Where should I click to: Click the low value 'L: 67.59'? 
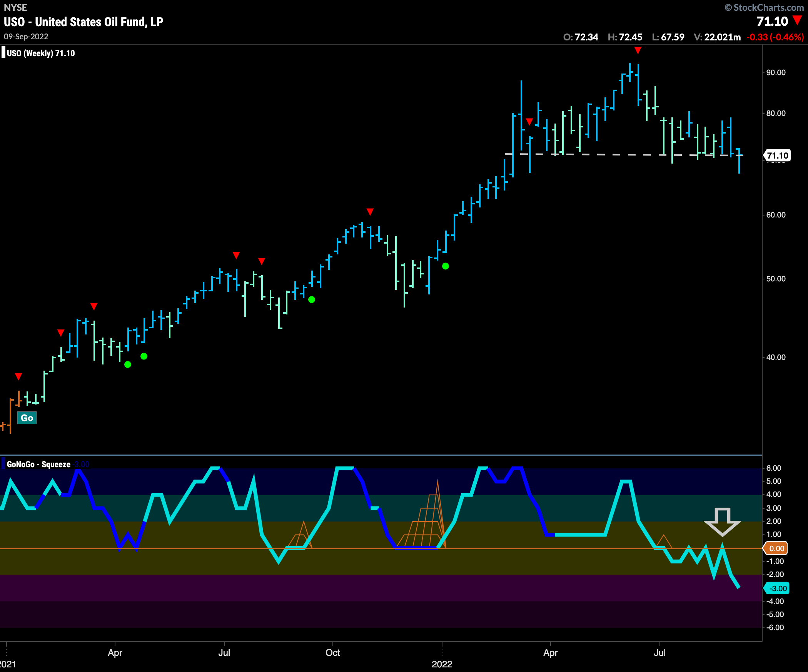point(668,37)
